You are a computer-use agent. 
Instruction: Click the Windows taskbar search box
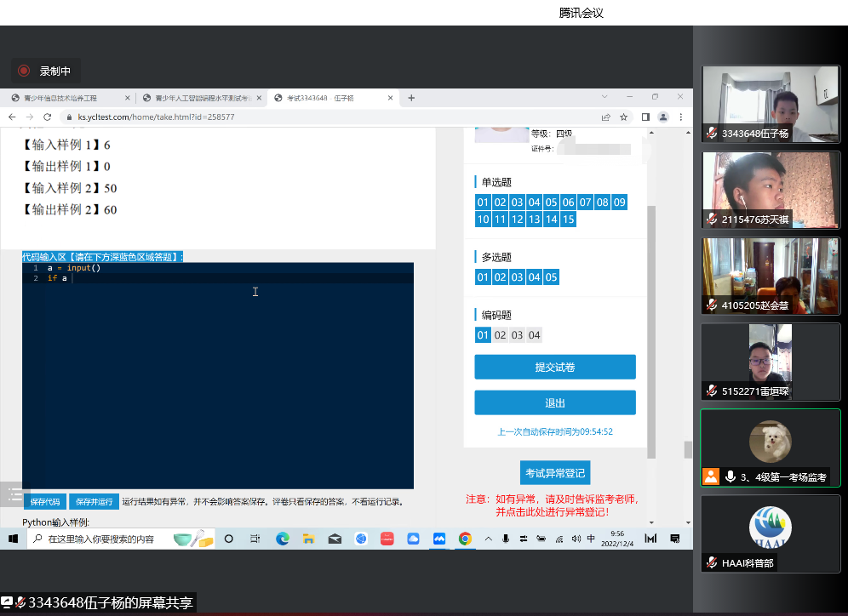pos(121,539)
